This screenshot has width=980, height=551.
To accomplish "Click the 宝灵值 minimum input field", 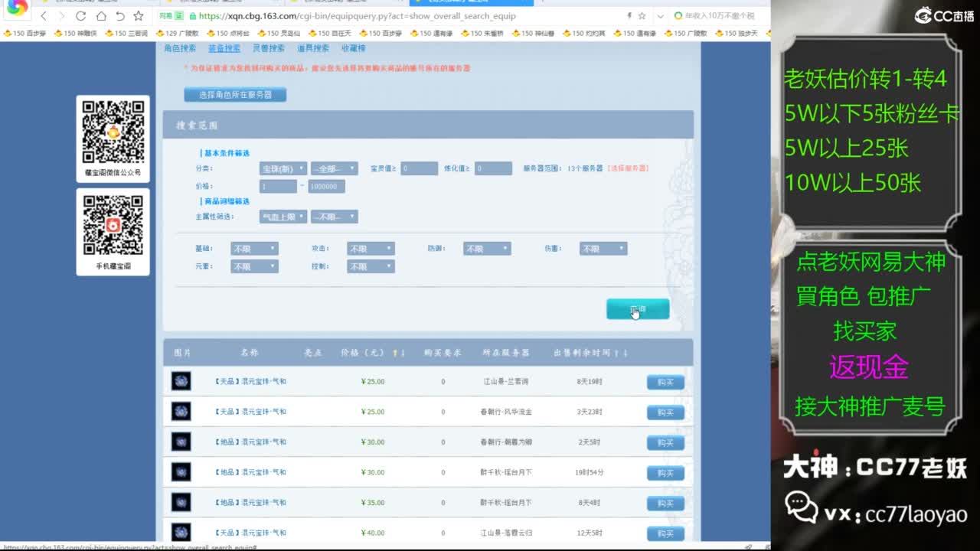I will 419,168.
